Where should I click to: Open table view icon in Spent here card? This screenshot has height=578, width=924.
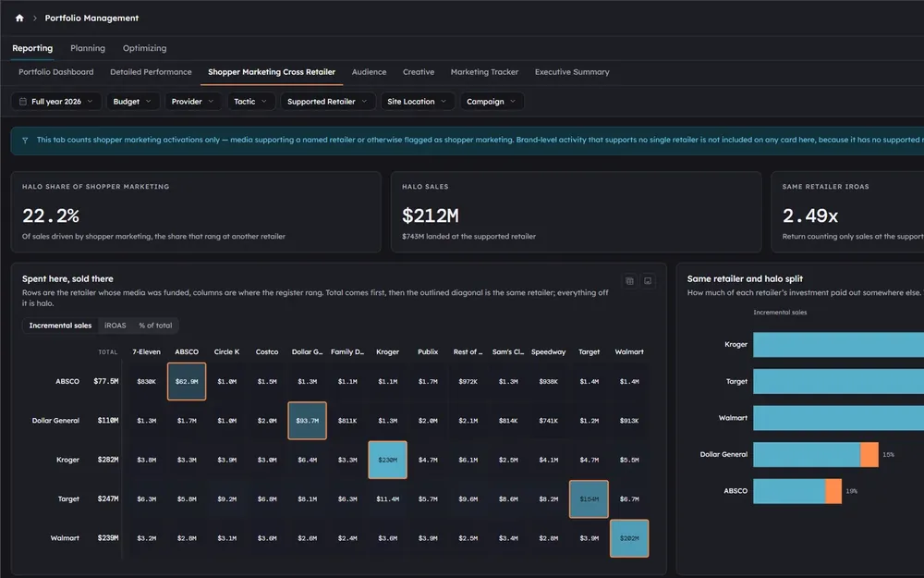(x=629, y=281)
